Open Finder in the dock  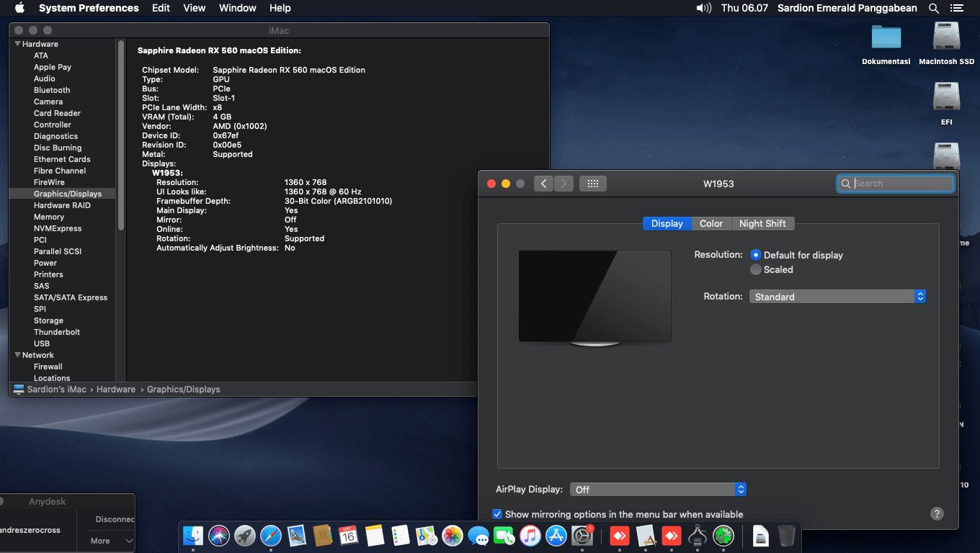click(193, 536)
